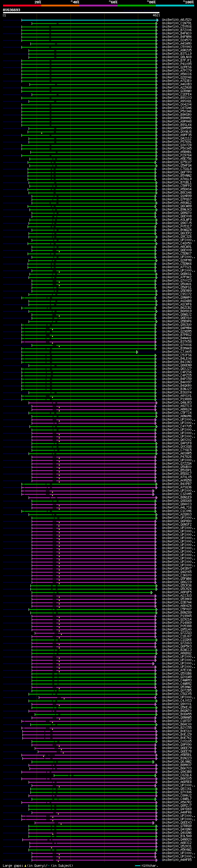Select hit label UniRef100_B3TLL9
197x868 pixels.
pyautogui.click(x=177, y=54)
